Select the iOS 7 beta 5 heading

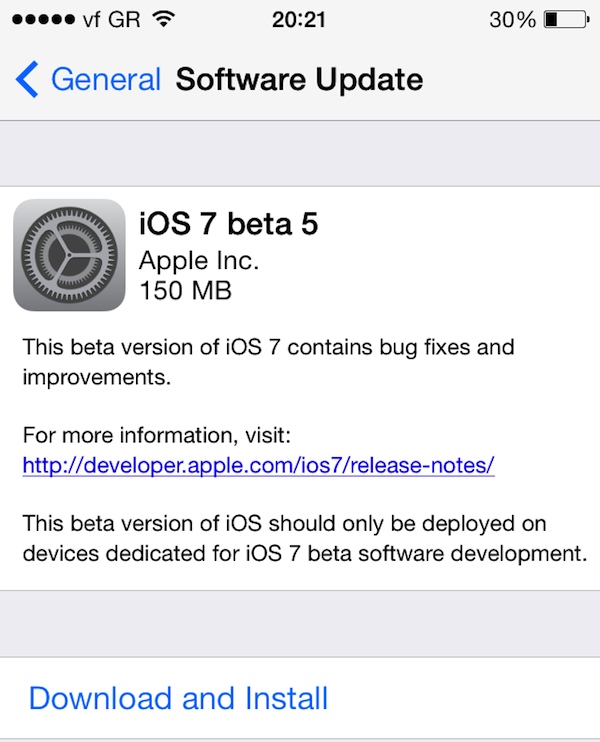point(228,224)
